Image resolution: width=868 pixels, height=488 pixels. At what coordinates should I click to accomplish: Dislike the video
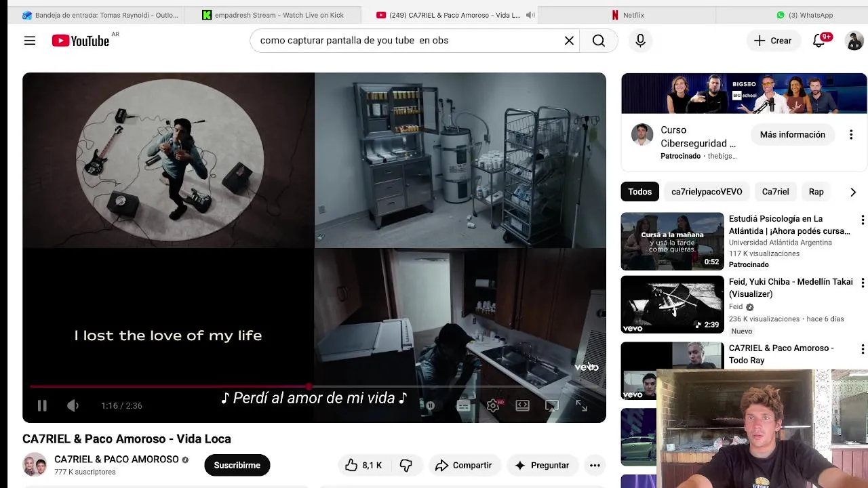[406, 466]
